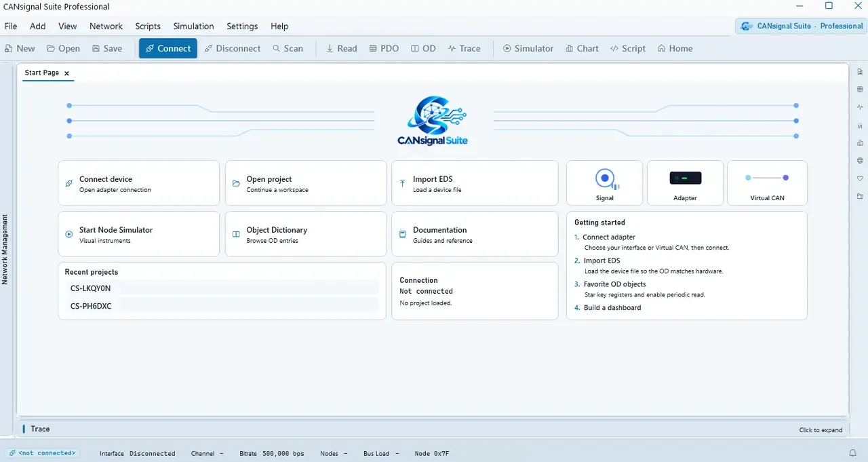Click the Open folder toolbar button

pos(63,48)
